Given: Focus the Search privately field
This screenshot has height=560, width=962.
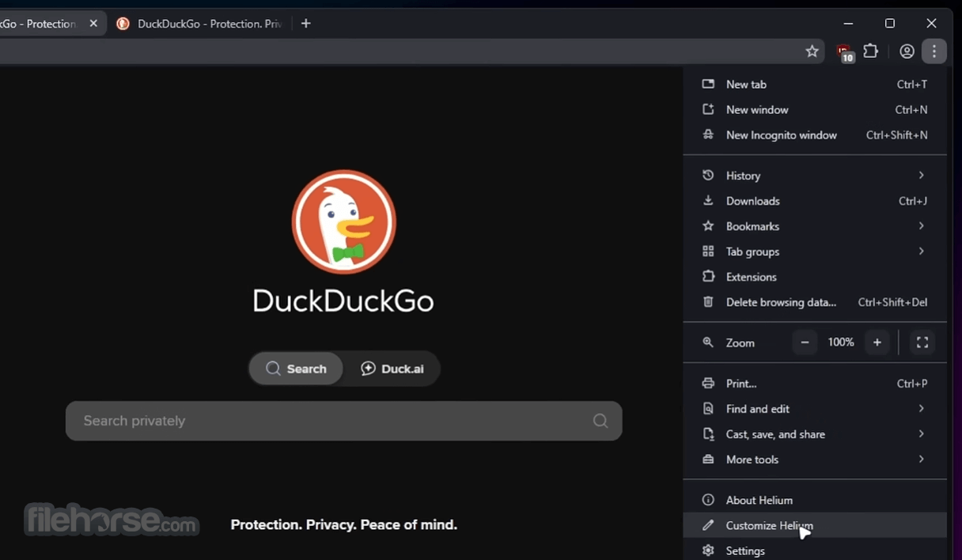Looking at the screenshot, I should [344, 421].
